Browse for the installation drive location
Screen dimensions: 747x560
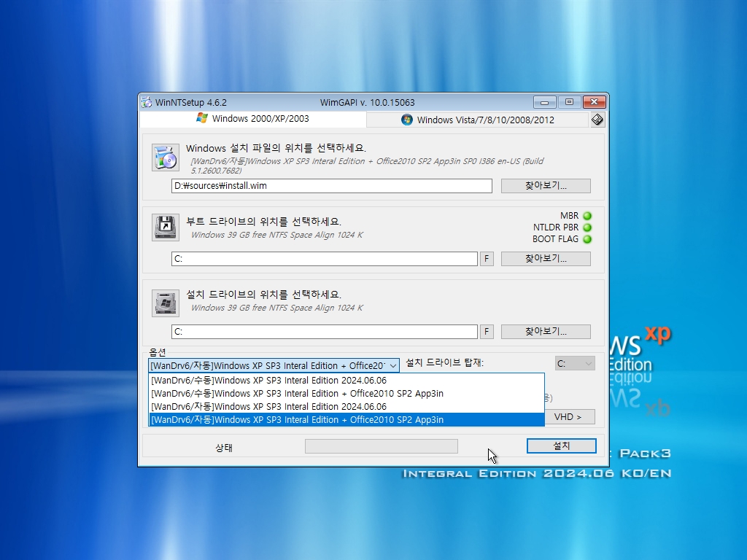point(546,332)
